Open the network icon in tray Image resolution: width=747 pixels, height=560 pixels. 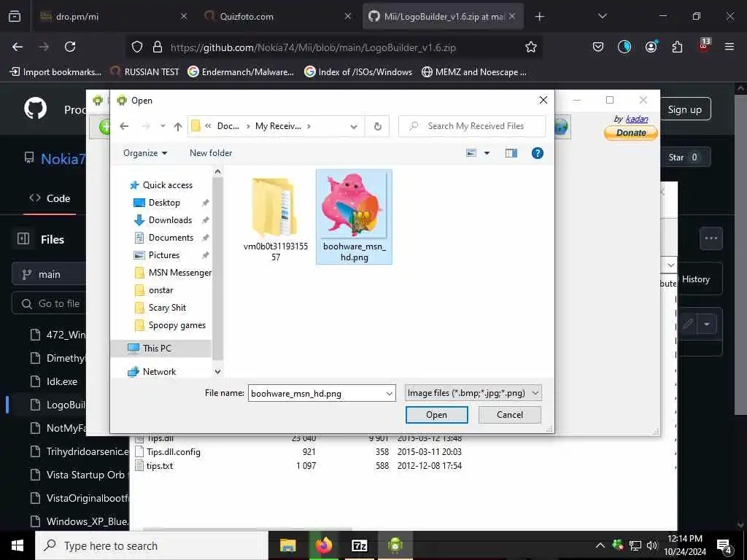click(635, 545)
